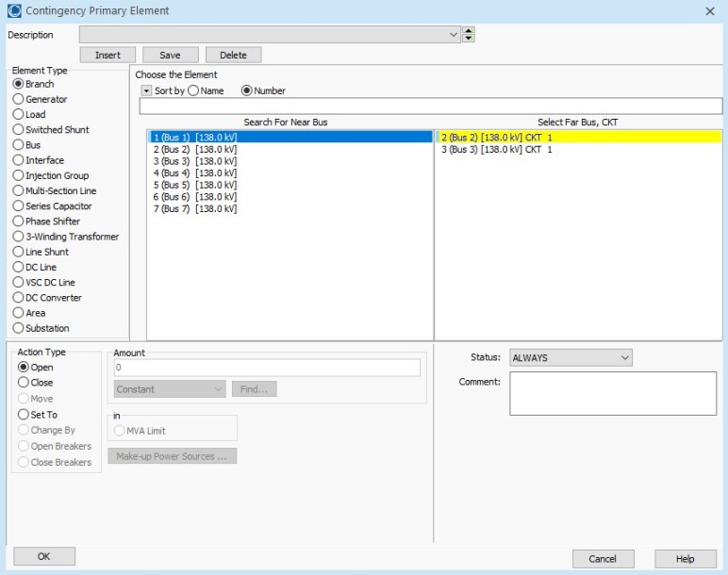Choose the Set To action type

pos(24,415)
